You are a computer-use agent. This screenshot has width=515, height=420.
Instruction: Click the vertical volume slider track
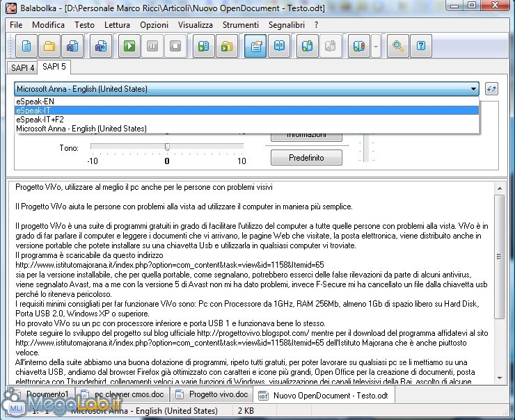(366, 147)
